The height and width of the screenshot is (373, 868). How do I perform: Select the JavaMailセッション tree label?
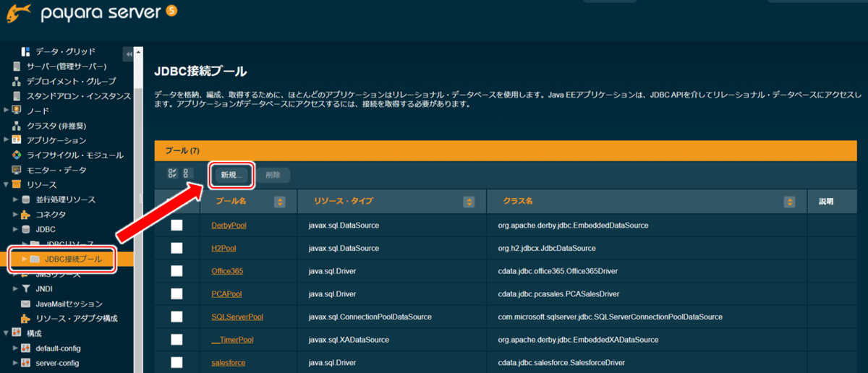tap(69, 304)
